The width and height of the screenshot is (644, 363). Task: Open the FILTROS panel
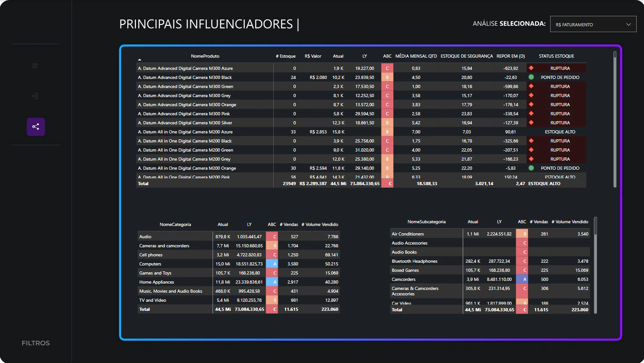(x=36, y=343)
